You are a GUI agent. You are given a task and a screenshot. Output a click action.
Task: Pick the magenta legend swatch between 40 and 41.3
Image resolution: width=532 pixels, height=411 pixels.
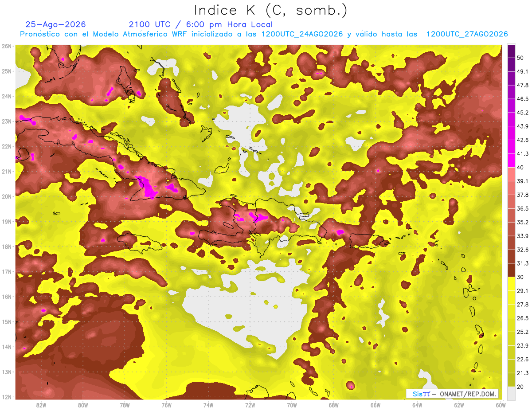pos(511,160)
